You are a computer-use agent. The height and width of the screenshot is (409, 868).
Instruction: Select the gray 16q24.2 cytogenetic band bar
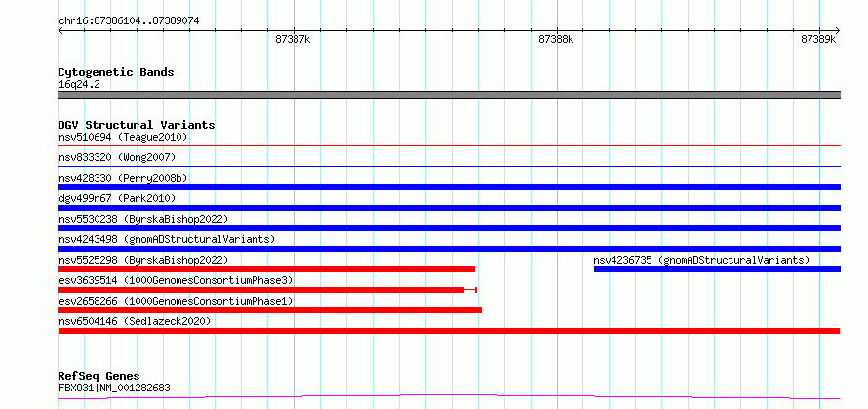tap(449, 95)
